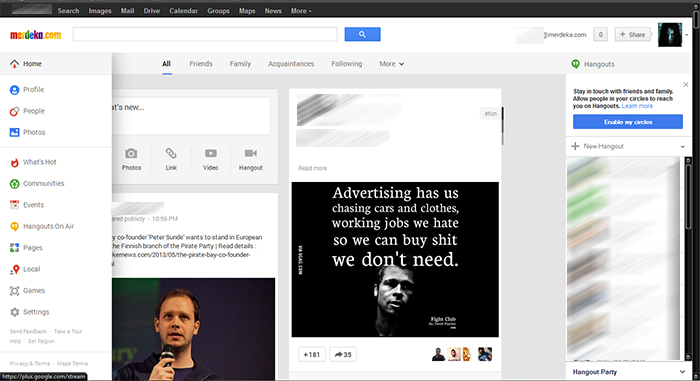The width and height of the screenshot is (700, 381).
Task: Click Read more on the post
Action: [312, 168]
